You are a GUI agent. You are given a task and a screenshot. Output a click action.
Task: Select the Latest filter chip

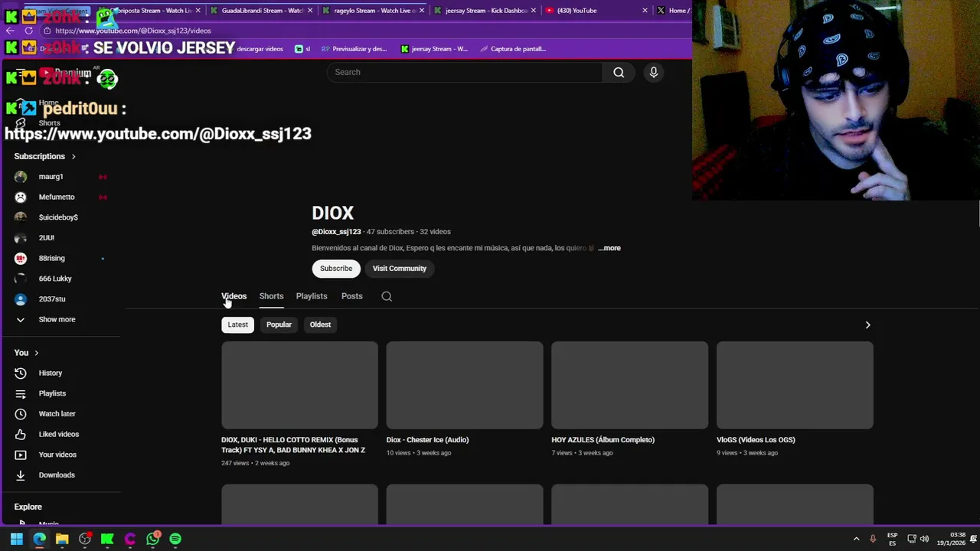pyautogui.click(x=237, y=324)
